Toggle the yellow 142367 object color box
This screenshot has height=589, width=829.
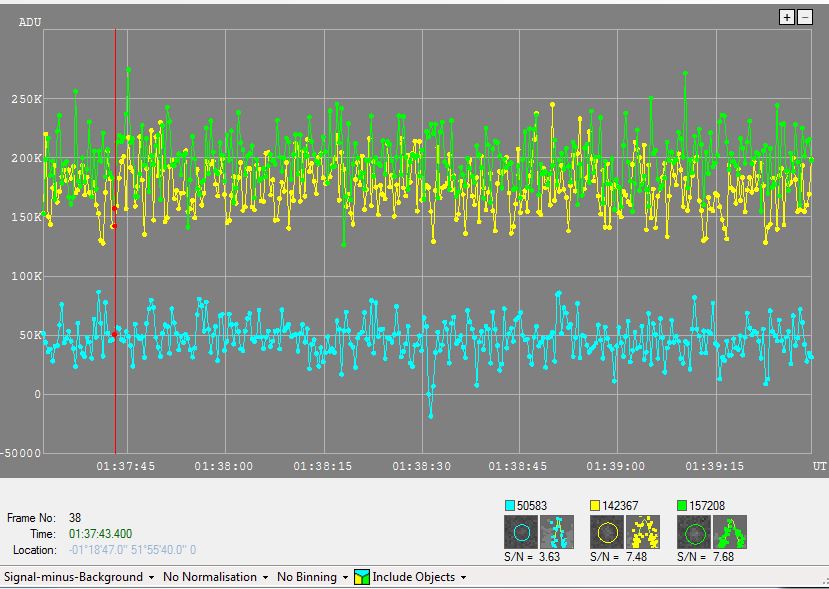point(595,506)
